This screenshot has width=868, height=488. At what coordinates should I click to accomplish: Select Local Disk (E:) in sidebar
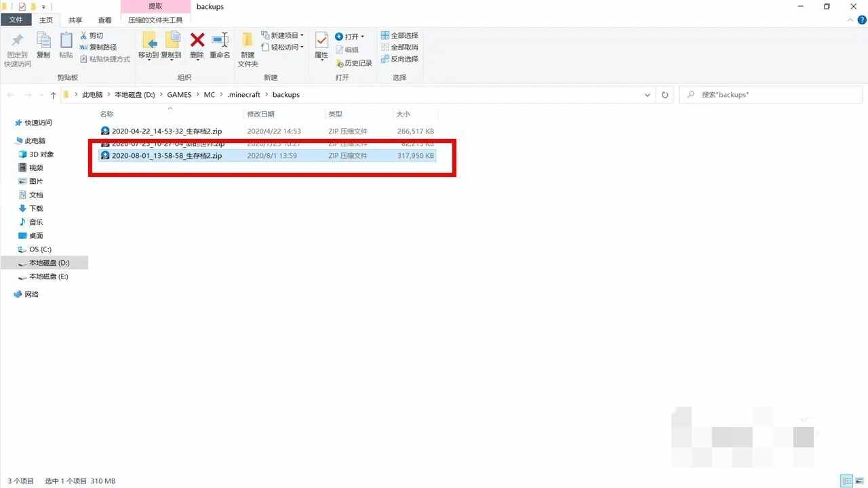48,277
